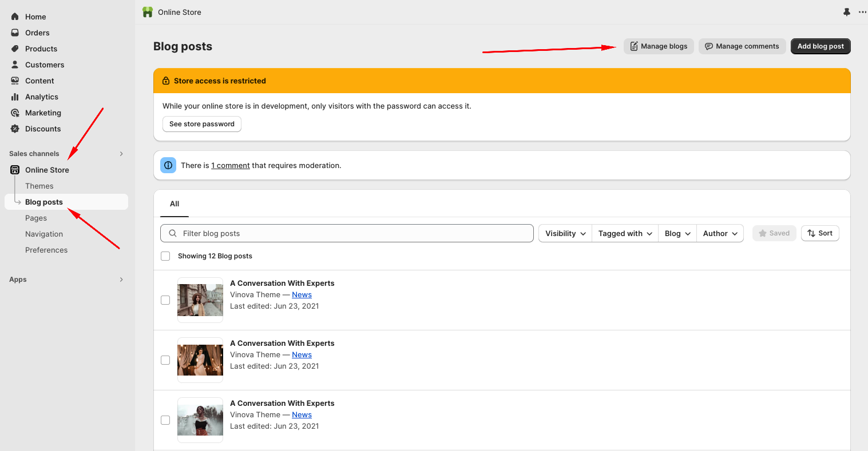868x451 pixels.
Task: Select the first blog post's checkbox
Action: pos(165,300)
